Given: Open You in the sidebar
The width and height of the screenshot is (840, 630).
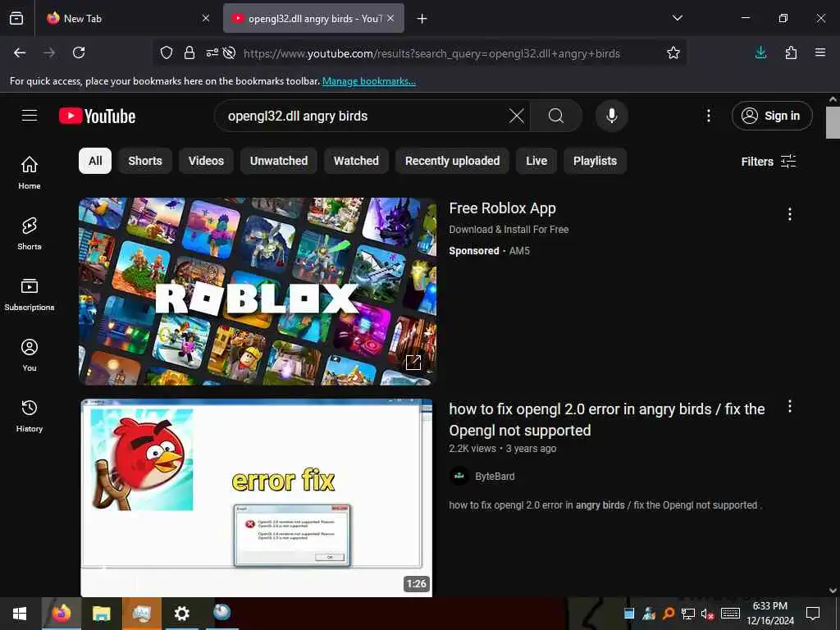Looking at the screenshot, I should [x=30, y=354].
